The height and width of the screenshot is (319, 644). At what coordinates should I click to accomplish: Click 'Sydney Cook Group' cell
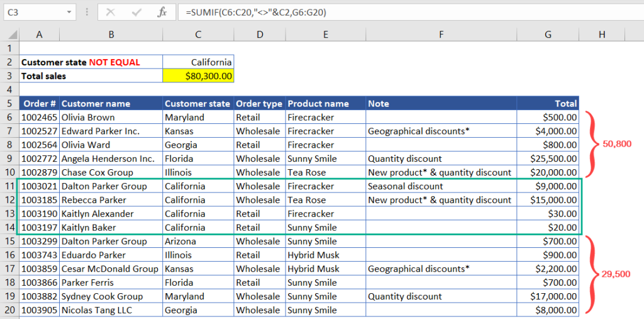pyautogui.click(x=111, y=296)
